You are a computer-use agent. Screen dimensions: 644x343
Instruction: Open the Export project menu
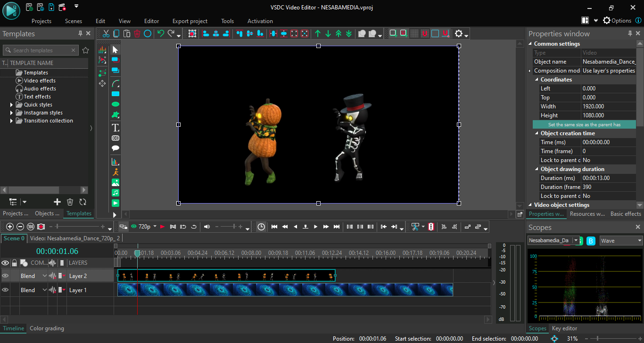click(x=190, y=21)
